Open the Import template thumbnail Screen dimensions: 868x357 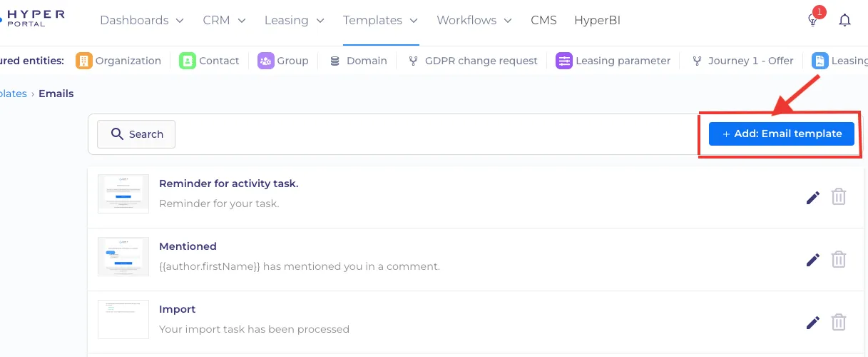123,319
